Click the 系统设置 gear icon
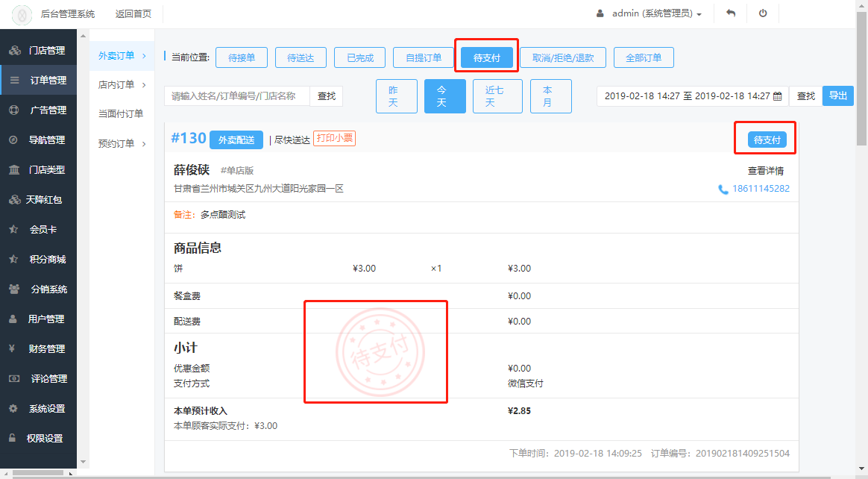The width and height of the screenshot is (868, 479). [13, 409]
